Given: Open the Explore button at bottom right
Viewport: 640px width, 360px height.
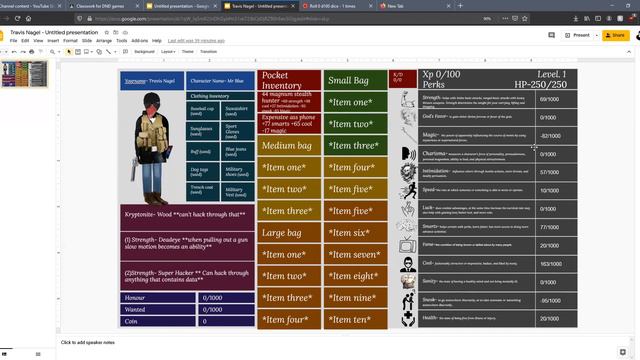Looking at the screenshot, I should (x=622, y=352).
